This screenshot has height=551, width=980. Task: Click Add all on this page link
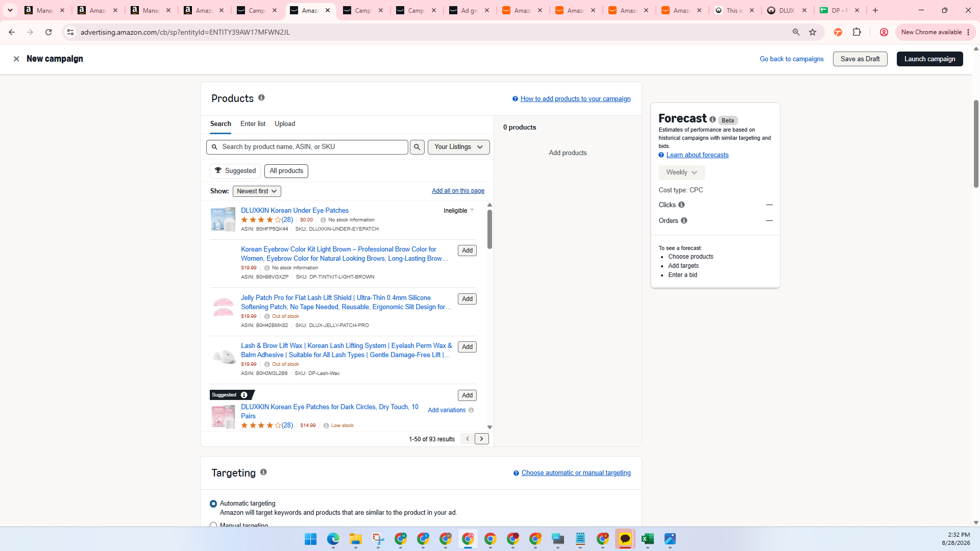[x=458, y=191]
